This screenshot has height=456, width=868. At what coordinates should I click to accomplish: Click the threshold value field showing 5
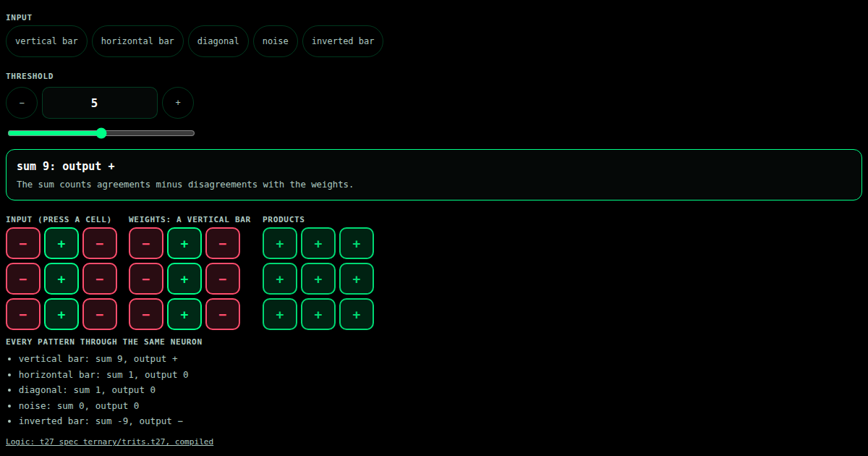(x=100, y=103)
